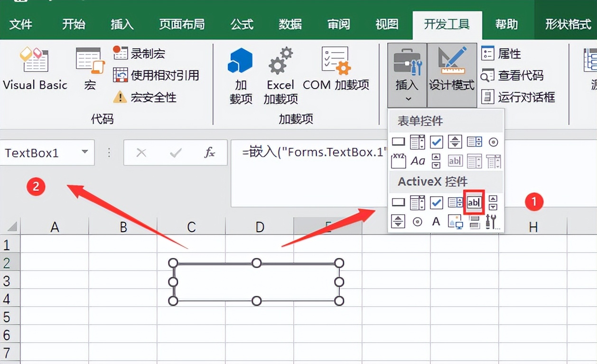Screen dimensions: 597x364
Task: Switch to the 数据 tab
Action: coord(290,24)
